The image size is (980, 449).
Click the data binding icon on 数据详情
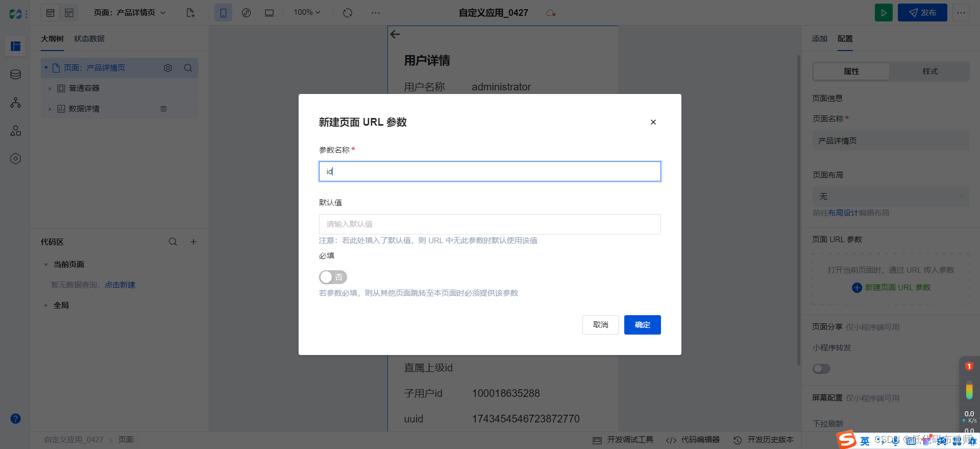pos(163,109)
